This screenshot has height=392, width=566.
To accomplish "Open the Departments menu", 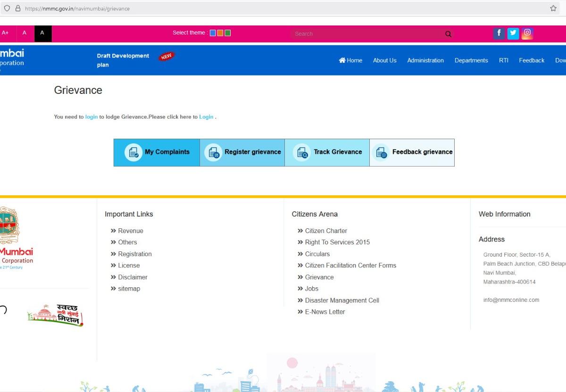I will point(471,60).
